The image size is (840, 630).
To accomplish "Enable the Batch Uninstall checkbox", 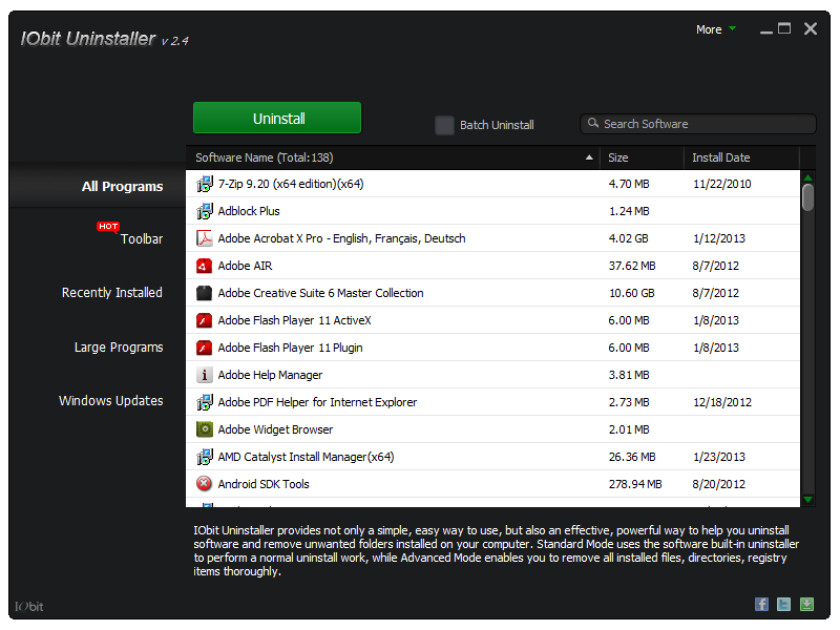I will tap(444, 125).
